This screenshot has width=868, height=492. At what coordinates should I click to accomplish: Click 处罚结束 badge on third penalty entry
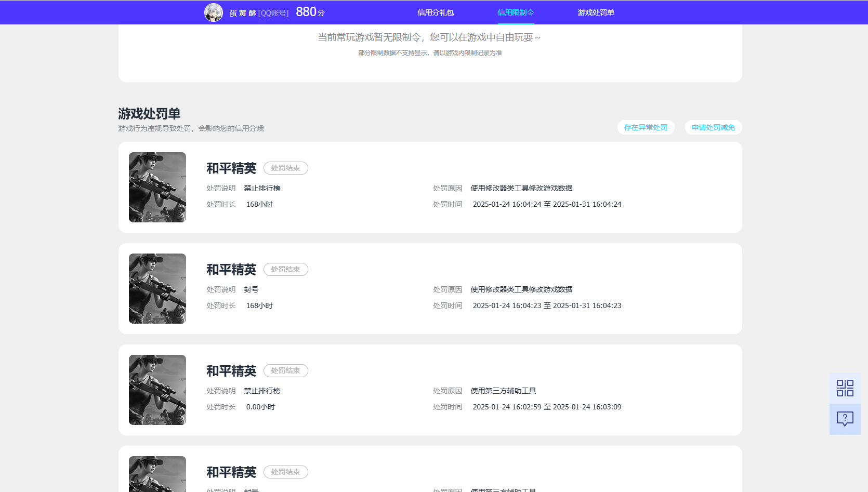point(285,370)
